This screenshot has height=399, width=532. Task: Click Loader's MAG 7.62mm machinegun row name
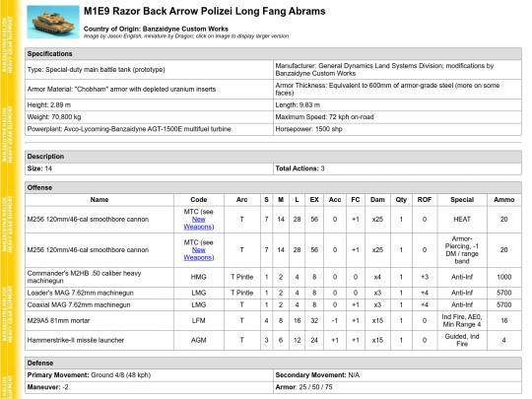coord(100,293)
